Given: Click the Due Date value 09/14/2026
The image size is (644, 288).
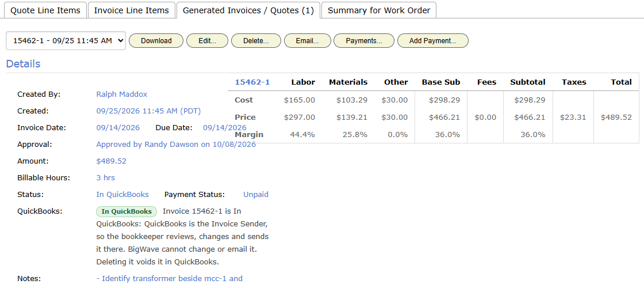Looking at the screenshot, I should 225,127.
